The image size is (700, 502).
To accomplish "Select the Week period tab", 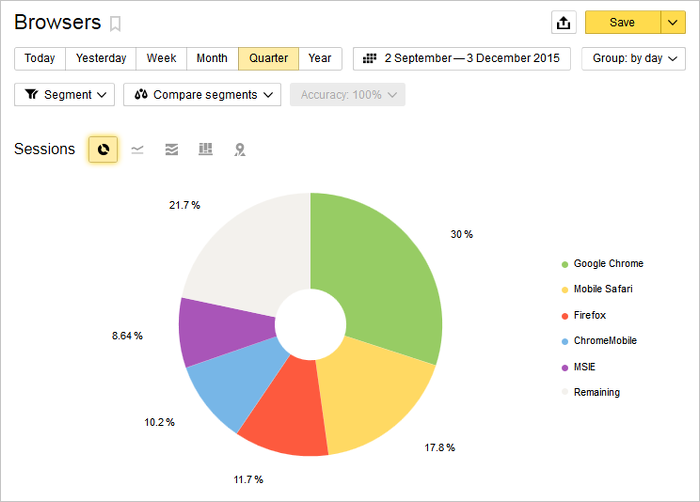I will tap(161, 59).
